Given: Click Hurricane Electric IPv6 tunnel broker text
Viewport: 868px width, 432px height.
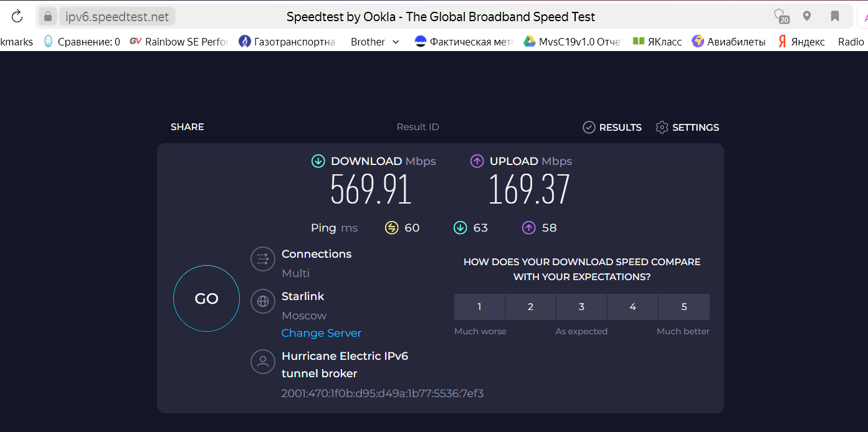Looking at the screenshot, I should coord(345,365).
